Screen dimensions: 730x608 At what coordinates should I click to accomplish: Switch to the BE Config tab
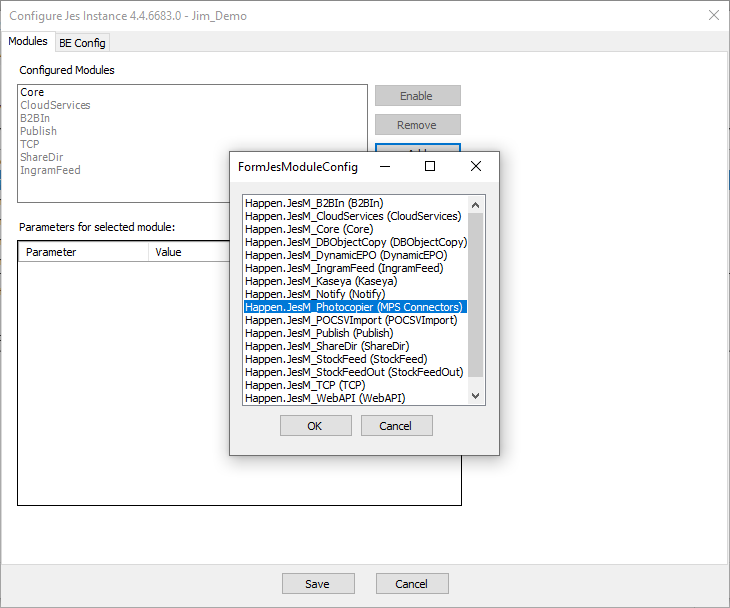coord(82,43)
